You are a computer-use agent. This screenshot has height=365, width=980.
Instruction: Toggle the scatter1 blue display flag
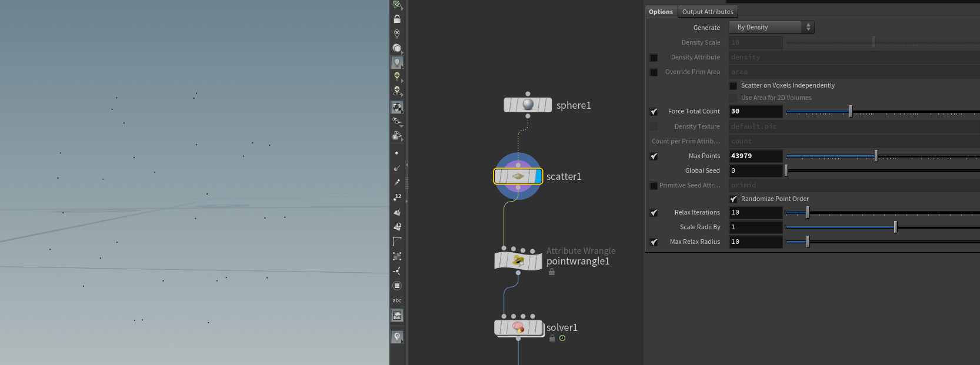pos(538,176)
